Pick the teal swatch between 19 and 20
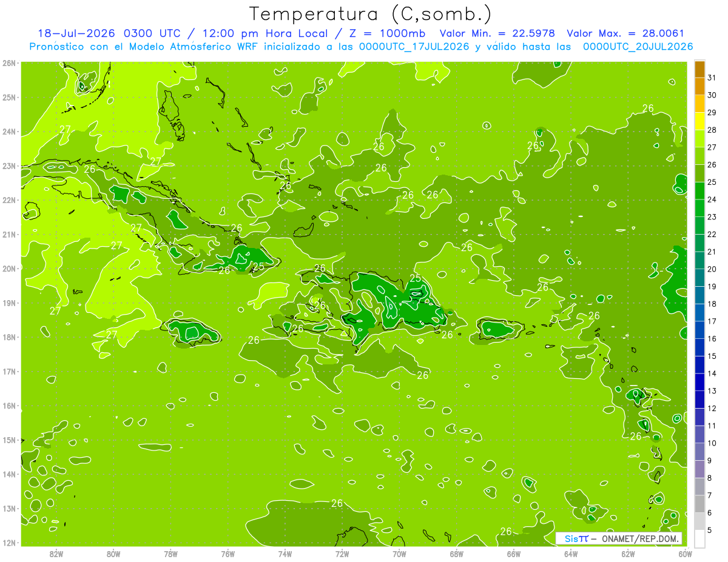Screen dimensions: 728x562 pyautogui.click(x=699, y=278)
